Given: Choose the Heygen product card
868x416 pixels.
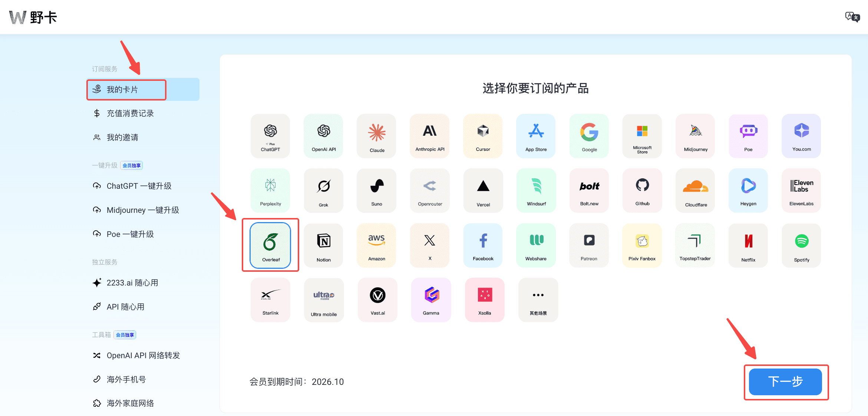Looking at the screenshot, I should (748, 191).
